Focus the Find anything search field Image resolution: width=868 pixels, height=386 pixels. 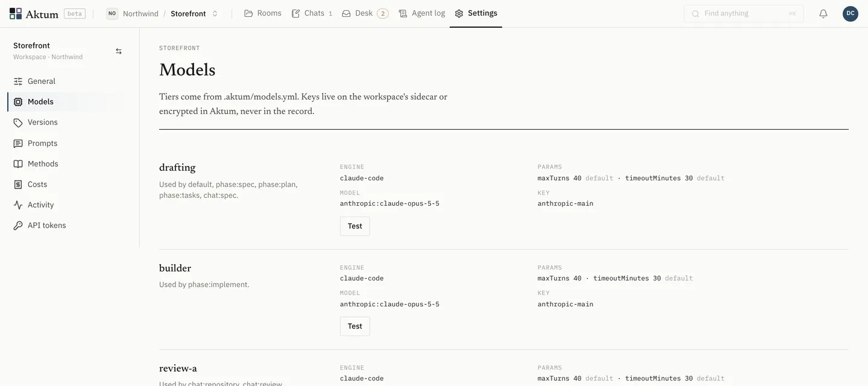[x=744, y=13]
